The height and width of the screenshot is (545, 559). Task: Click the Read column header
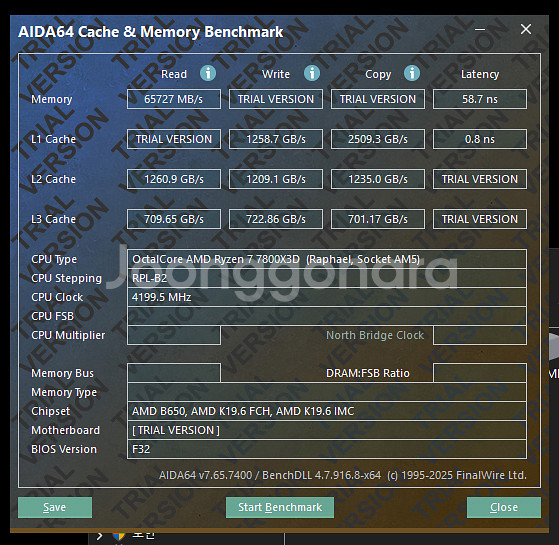pyautogui.click(x=174, y=74)
